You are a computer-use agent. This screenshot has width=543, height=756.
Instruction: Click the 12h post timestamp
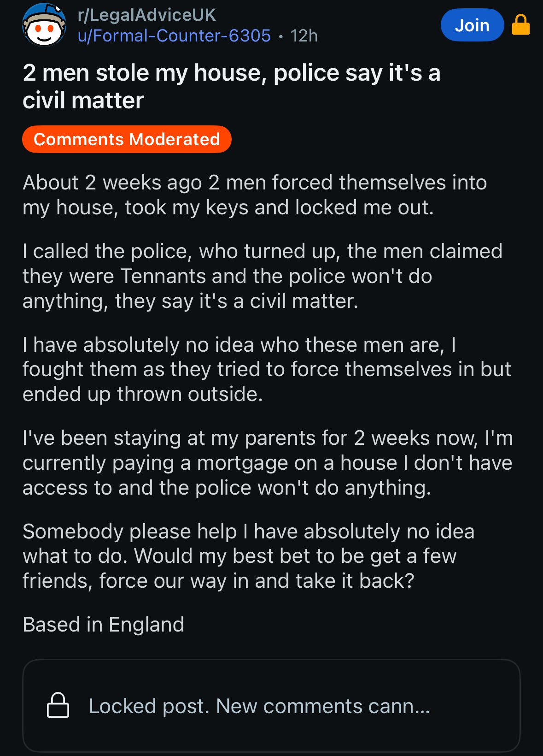point(304,36)
